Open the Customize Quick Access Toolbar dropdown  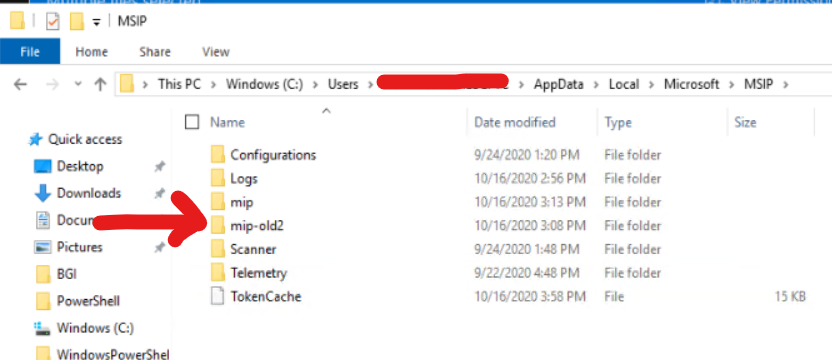point(96,22)
